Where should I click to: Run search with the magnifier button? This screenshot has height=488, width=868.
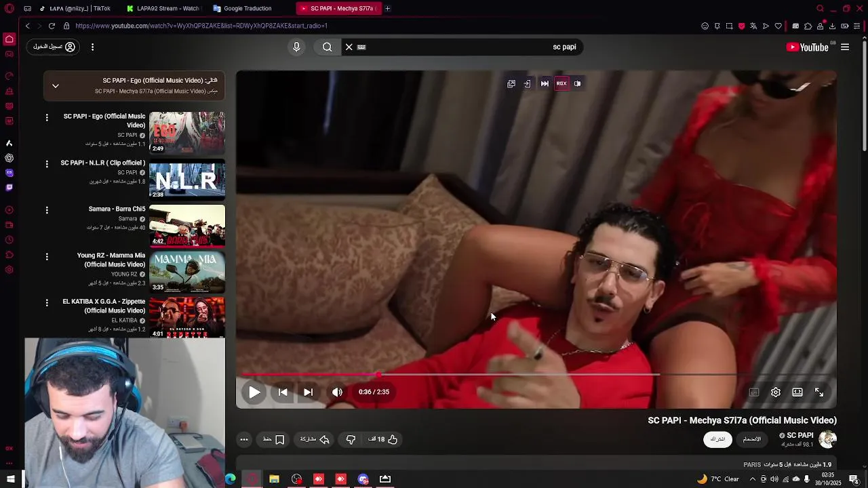point(328,47)
